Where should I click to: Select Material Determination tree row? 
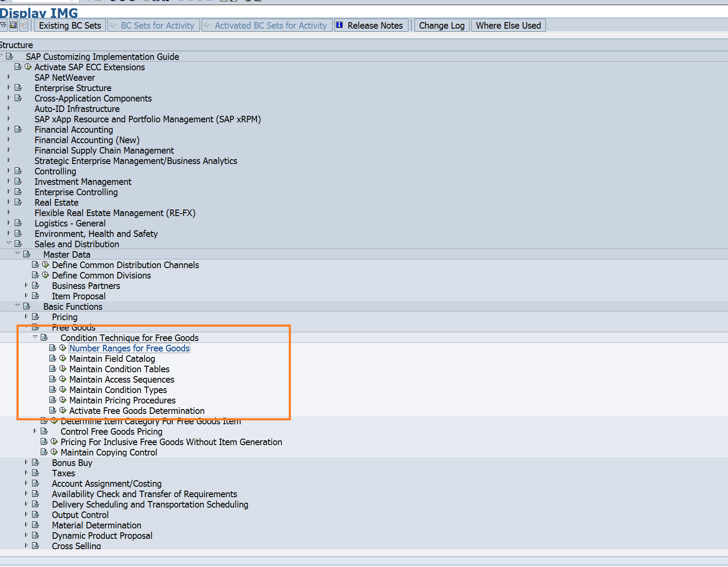96,525
